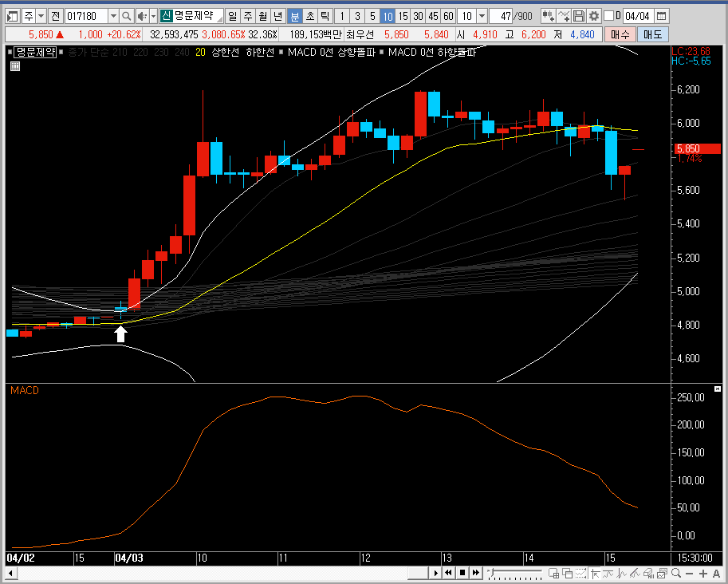Screen dimensions: 728x584
Task: Click the 매도 sell button
Action: point(653,34)
